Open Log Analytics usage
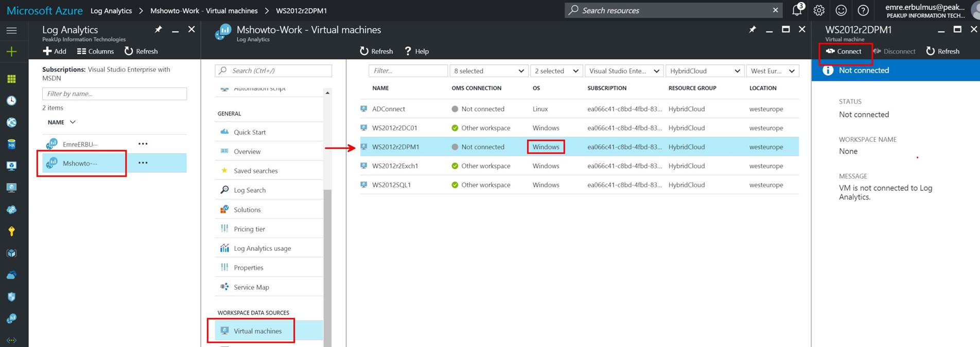The width and height of the screenshot is (980, 347). point(269,248)
